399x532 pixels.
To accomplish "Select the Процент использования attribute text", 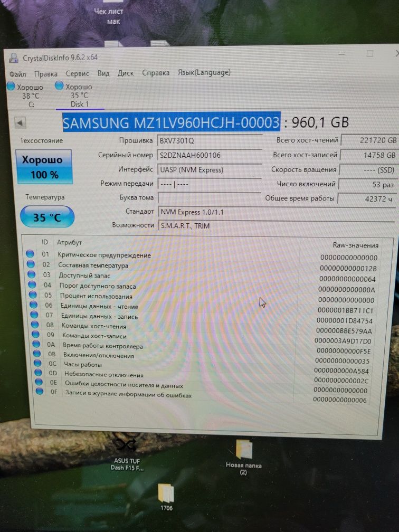I will (96, 296).
